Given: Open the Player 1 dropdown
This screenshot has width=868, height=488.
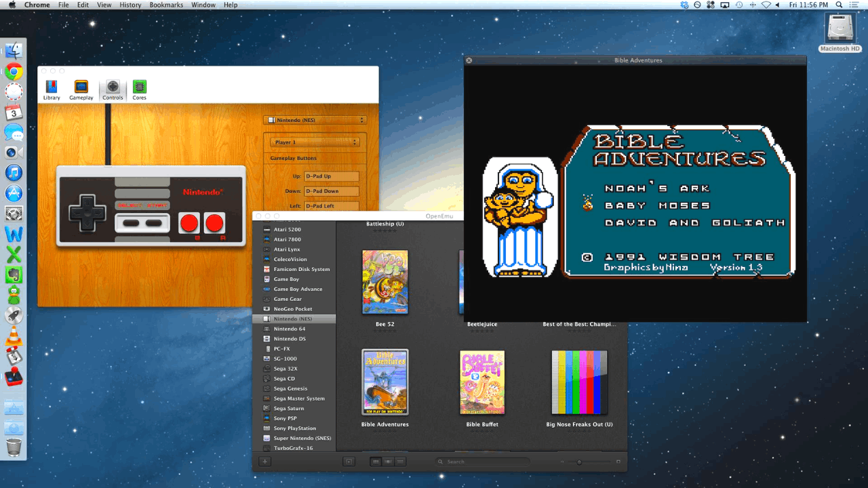Looking at the screenshot, I should click(x=315, y=142).
